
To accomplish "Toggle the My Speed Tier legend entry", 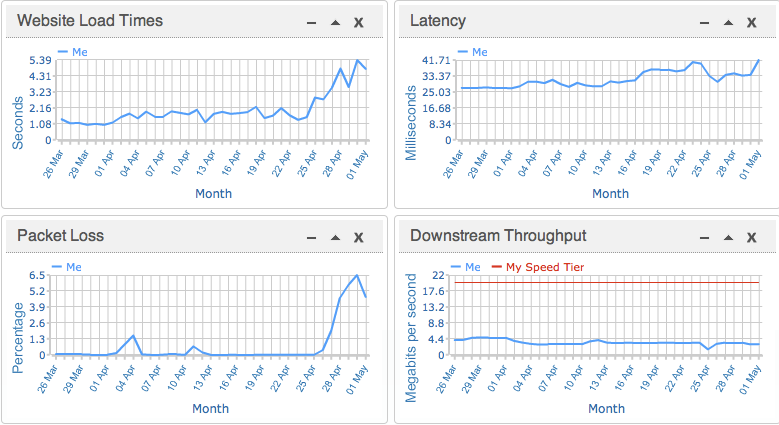I will 538,267.
